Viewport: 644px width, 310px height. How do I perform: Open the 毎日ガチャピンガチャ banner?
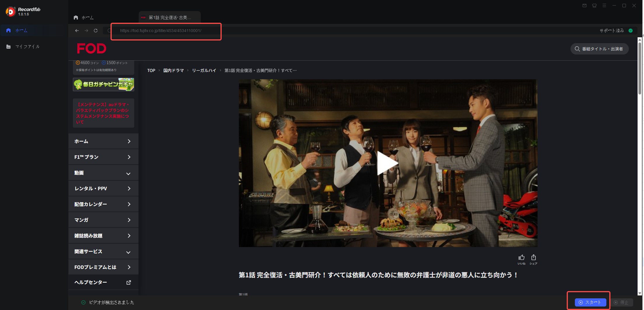click(x=104, y=84)
